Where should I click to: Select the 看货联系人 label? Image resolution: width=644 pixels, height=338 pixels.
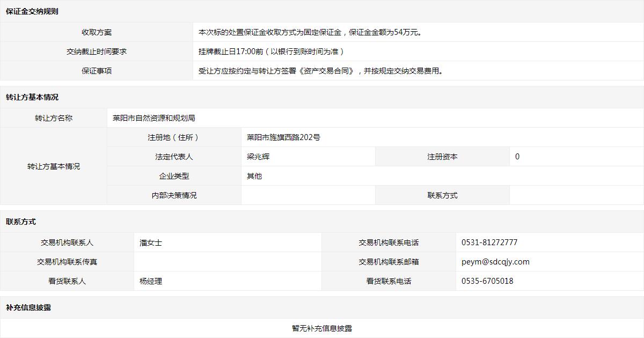pyautogui.click(x=67, y=281)
